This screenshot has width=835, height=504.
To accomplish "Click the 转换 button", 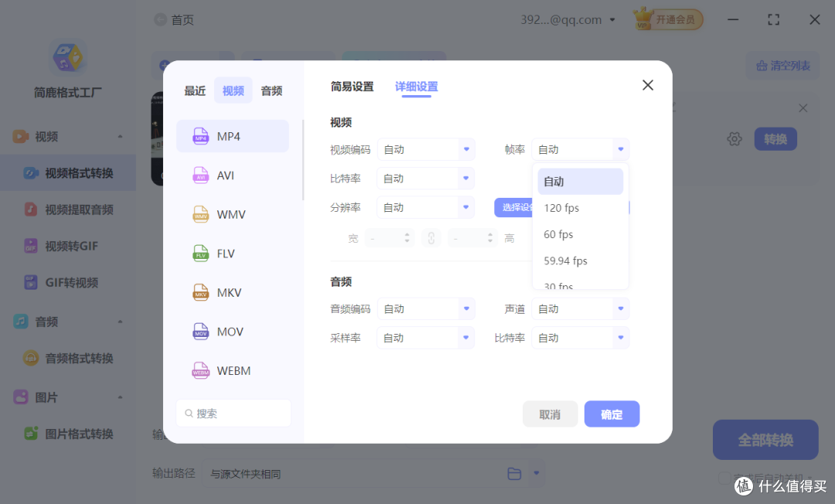I will tap(775, 139).
